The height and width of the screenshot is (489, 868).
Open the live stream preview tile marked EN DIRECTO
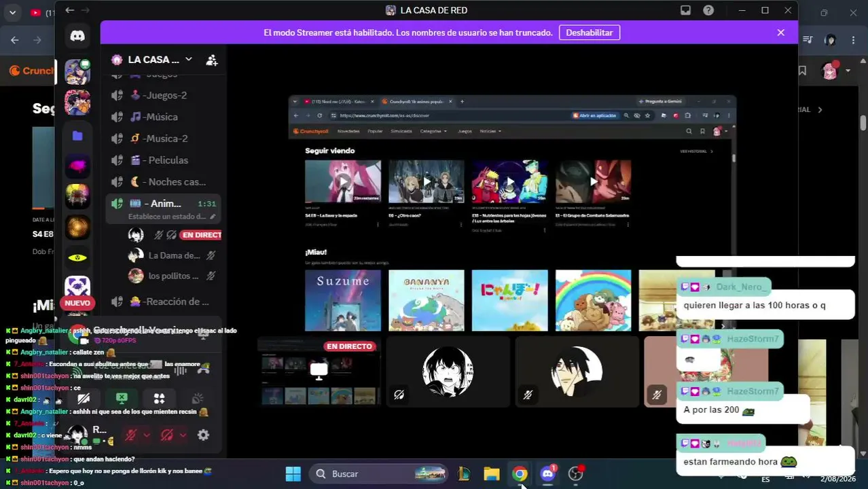319,371
